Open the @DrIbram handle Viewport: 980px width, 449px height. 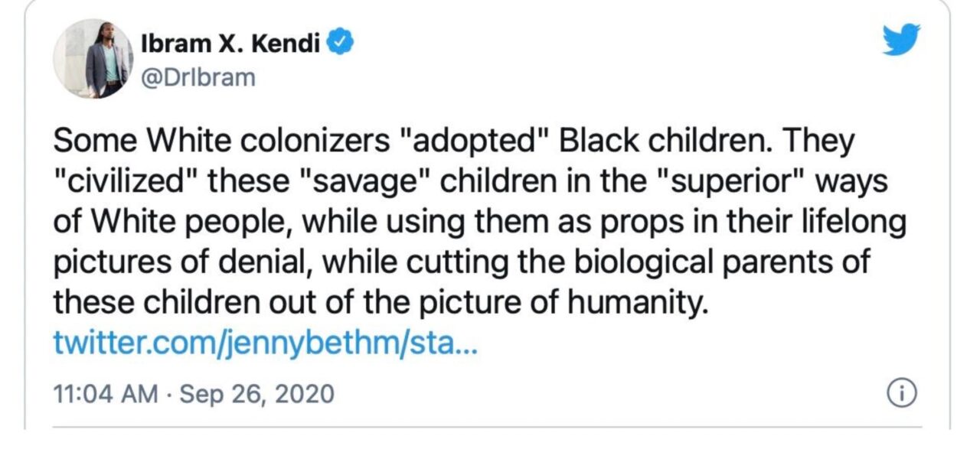coord(198,77)
